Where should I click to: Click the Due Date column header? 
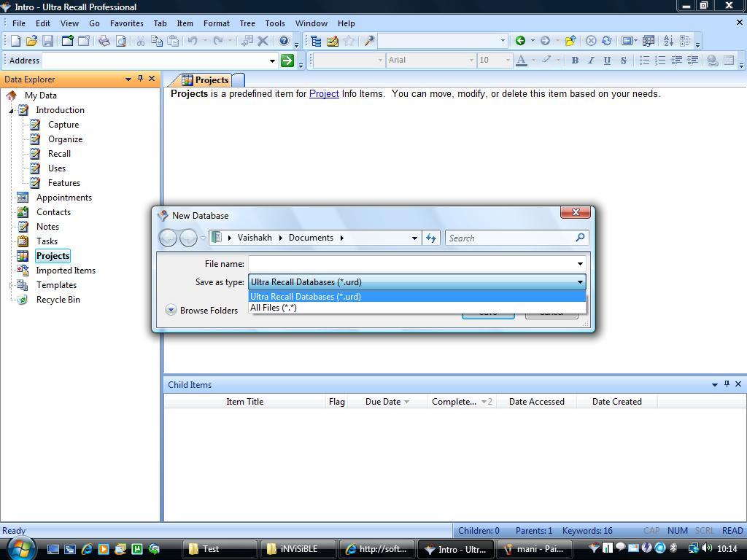(387, 402)
